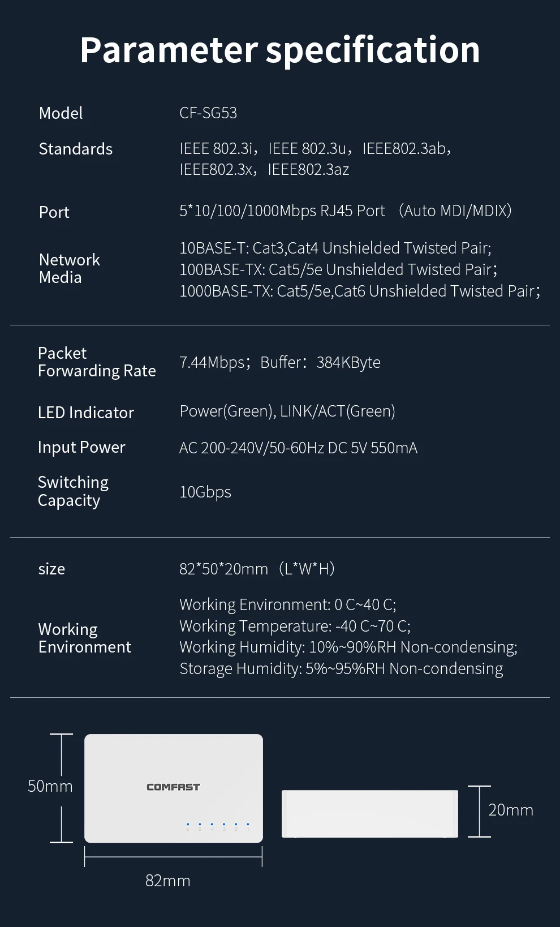Click the Packet Forwarding Rate label
This screenshot has height=927, width=560.
[97, 362]
